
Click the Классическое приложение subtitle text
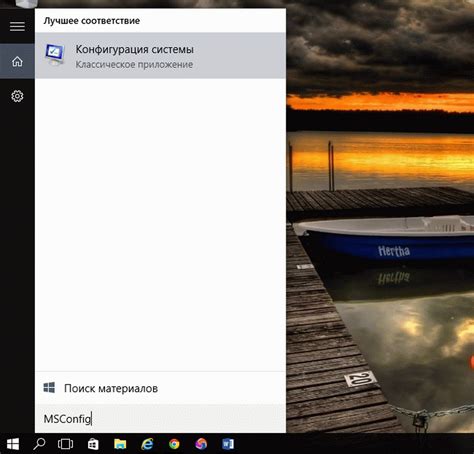coord(134,64)
